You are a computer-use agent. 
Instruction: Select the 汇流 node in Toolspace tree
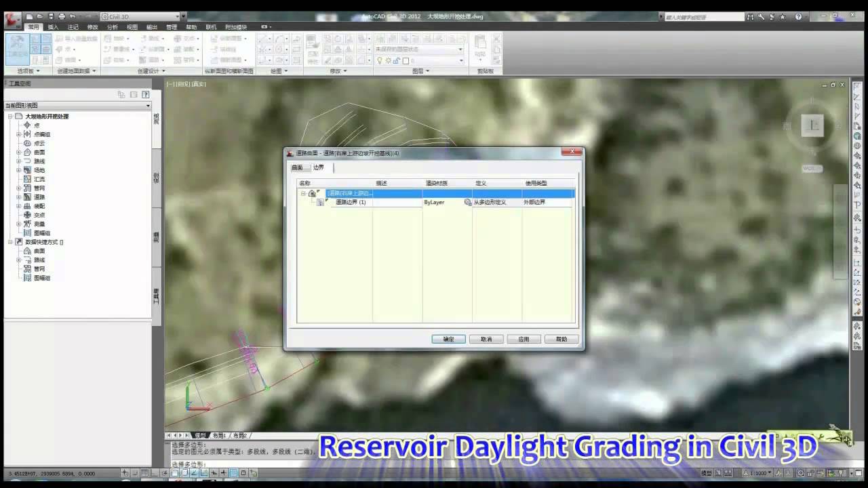click(39, 179)
